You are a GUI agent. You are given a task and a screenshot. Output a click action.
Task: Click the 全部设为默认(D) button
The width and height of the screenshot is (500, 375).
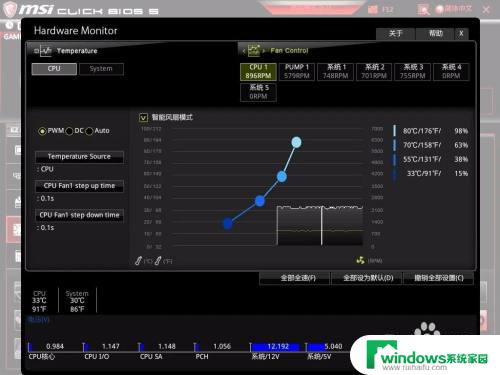coord(368,278)
